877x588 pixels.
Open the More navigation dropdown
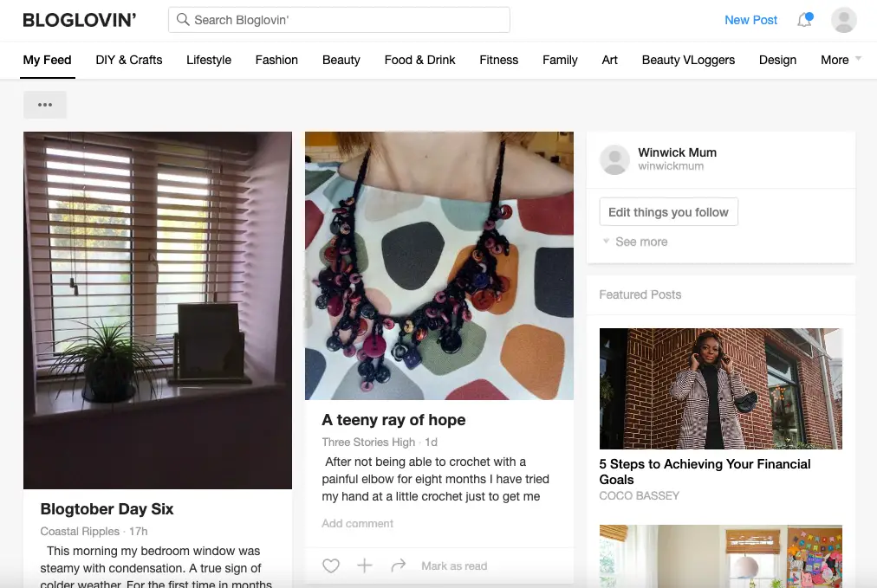(x=833, y=60)
